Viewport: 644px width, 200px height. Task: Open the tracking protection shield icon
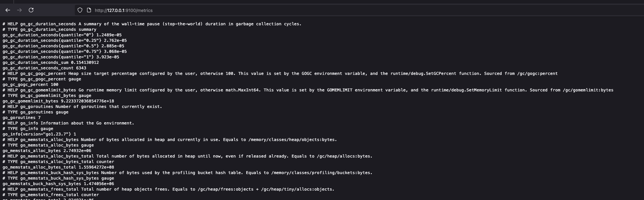[80, 10]
